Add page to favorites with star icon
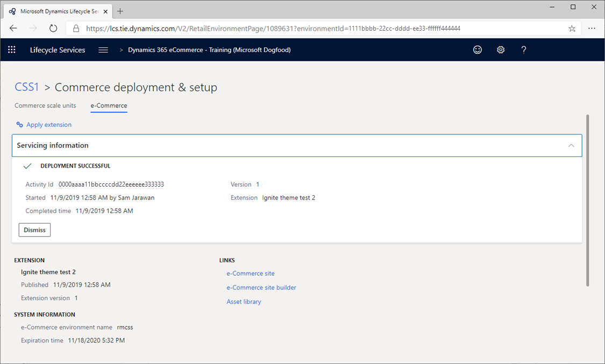Viewport: 605px width, 364px height. coord(572,28)
